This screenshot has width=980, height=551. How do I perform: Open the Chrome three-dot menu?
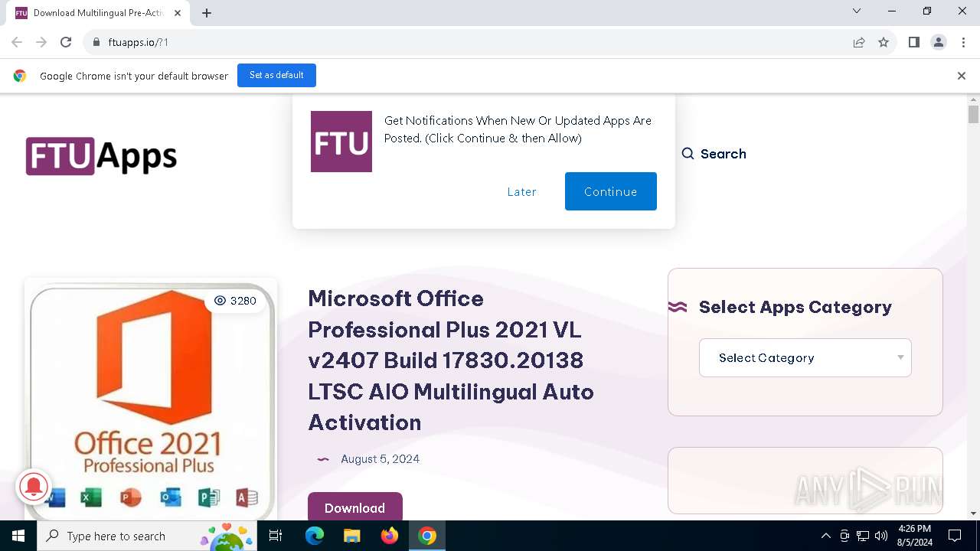click(963, 42)
